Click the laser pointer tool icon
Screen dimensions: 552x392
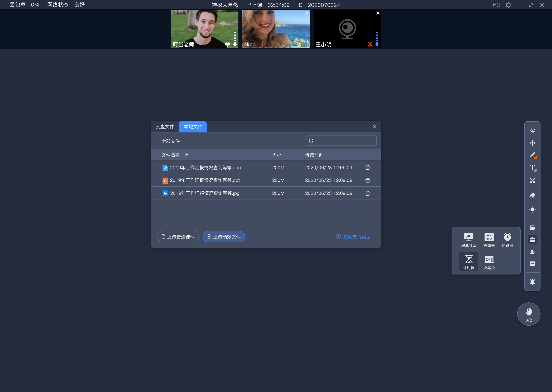532,209
